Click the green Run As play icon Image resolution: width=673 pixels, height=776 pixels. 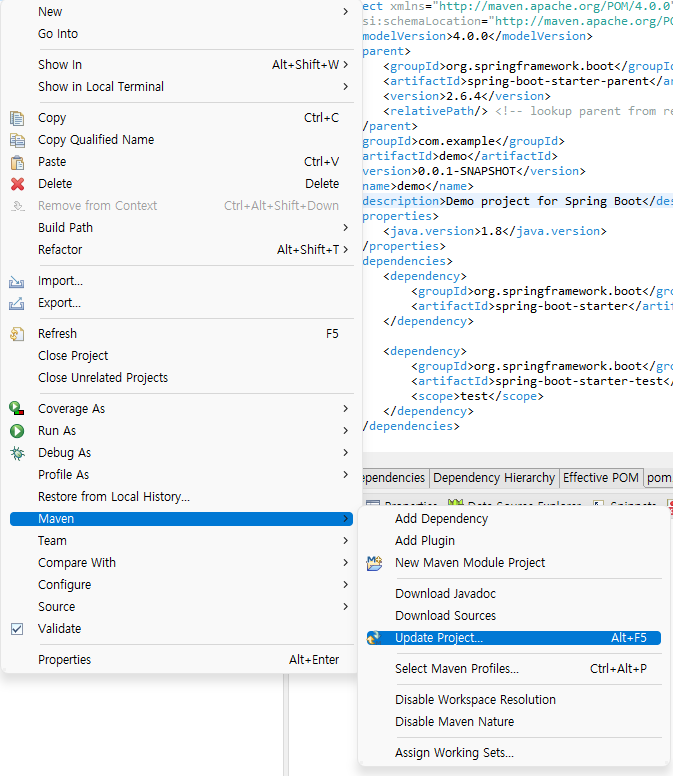[x=17, y=431]
